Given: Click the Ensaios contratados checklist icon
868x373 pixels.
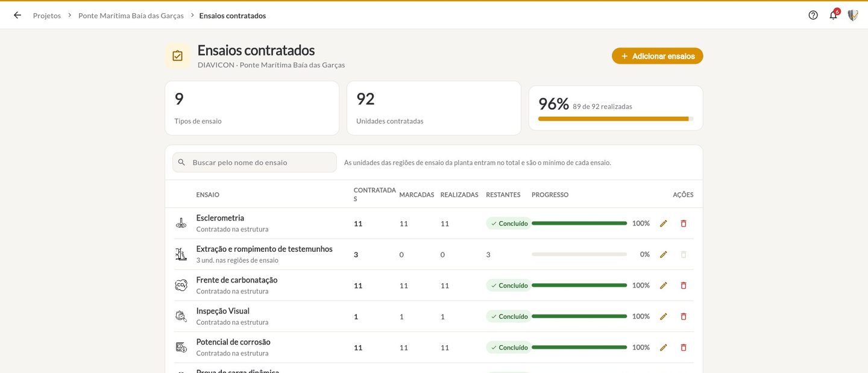Looking at the screenshot, I should [x=177, y=56].
